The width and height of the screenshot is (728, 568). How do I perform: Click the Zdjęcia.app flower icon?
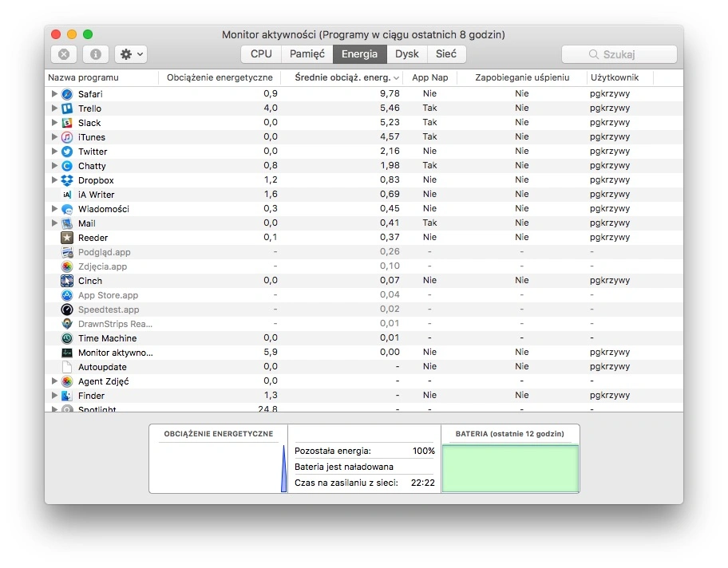pos(67,266)
